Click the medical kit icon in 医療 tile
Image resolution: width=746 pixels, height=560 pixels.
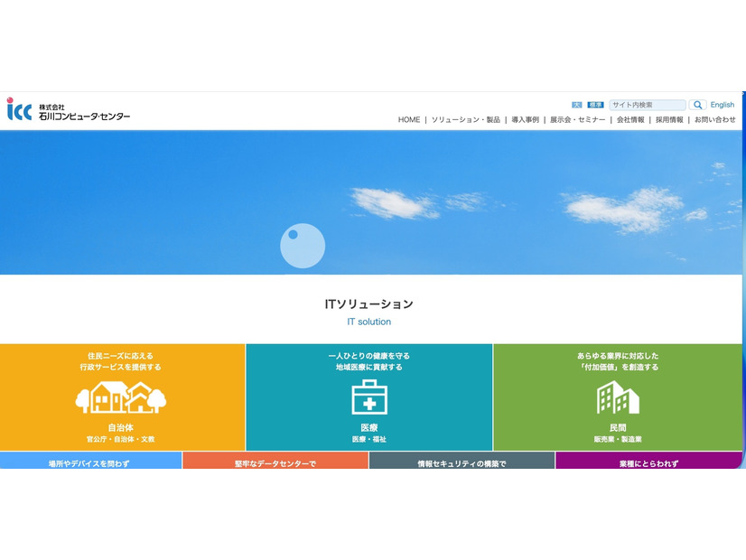tap(369, 397)
